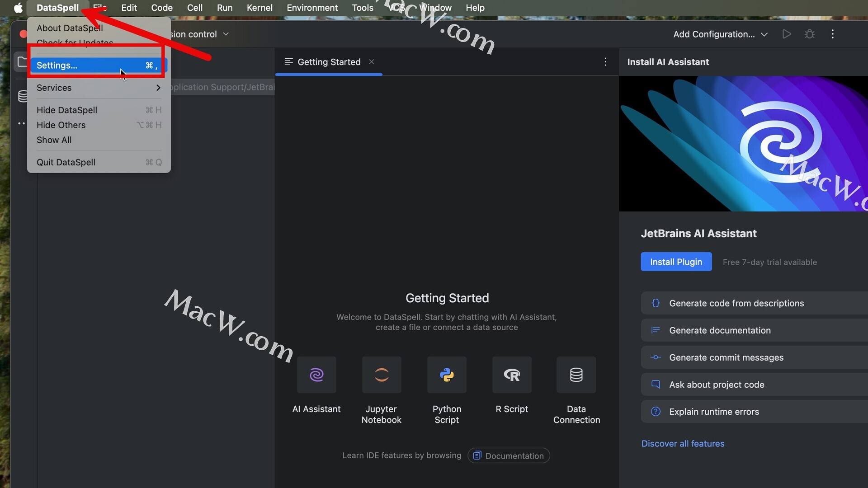Choose About DataSpell menu item
The image size is (868, 488).
click(x=70, y=28)
